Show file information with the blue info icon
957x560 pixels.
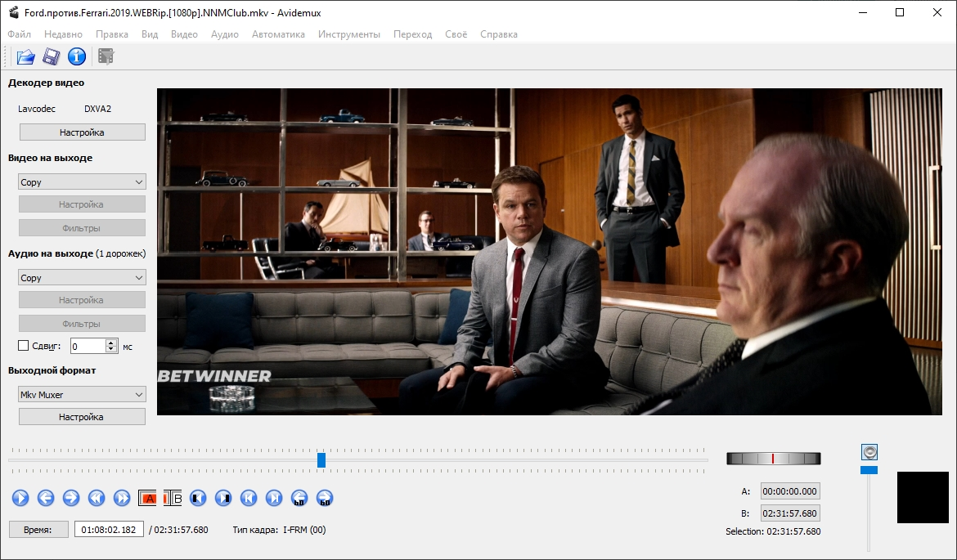coord(76,56)
